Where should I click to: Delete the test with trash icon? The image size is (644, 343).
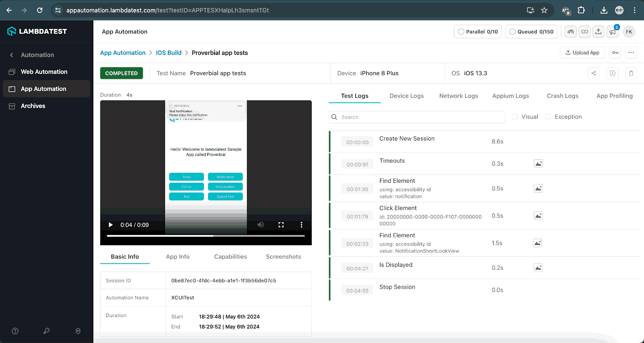631,73
